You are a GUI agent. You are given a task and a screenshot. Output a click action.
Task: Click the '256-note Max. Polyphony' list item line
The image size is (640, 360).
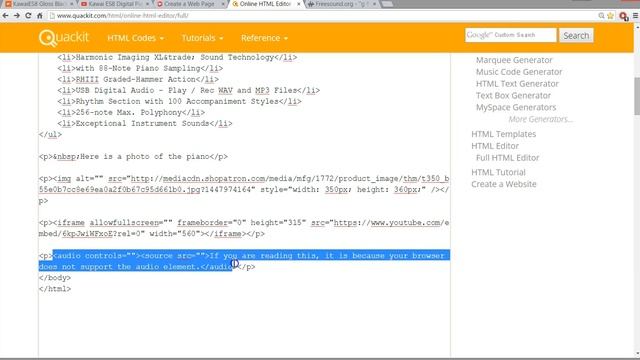coord(131,112)
